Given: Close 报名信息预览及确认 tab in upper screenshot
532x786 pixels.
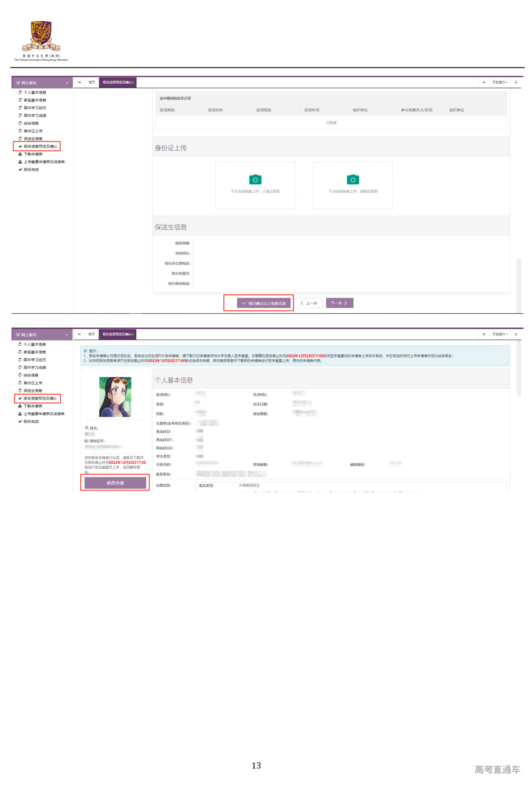Looking at the screenshot, I should 133,83.
